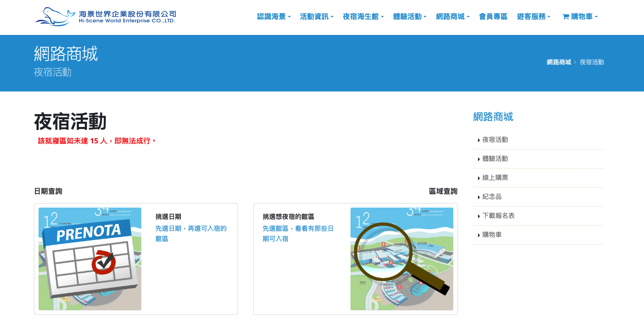This screenshot has width=644, height=334.
Task: Expand the 體驗活動 navigation menu
Action: 409,17
